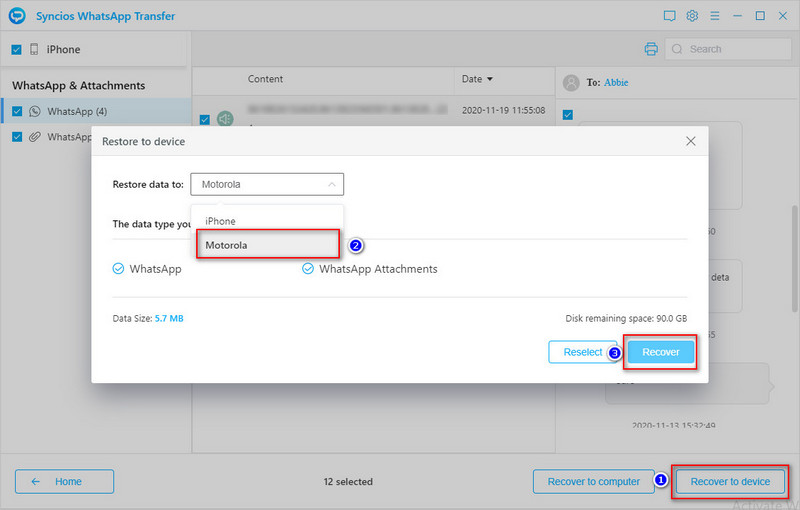Image resolution: width=800 pixels, height=510 pixels.
Task: Click the Reselect button
Action: [x=583, y=352]
